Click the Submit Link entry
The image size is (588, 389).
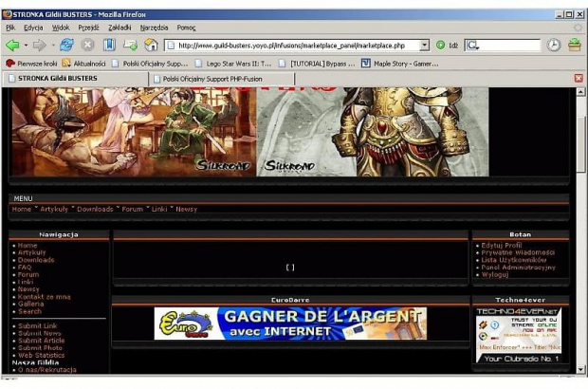(38, 326)
